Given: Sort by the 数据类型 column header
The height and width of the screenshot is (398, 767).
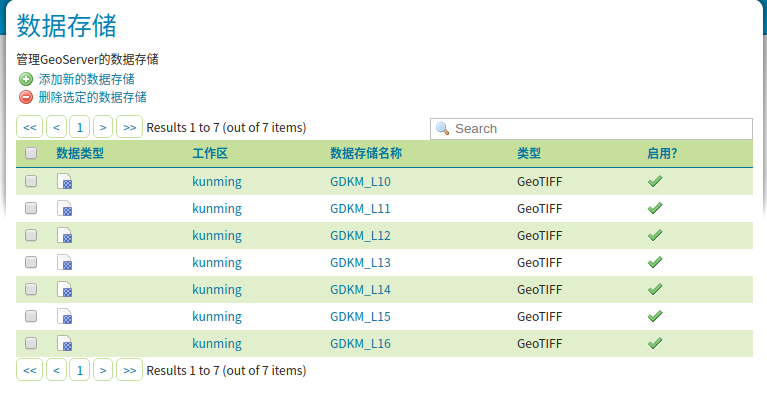Looking at the screenshot, I should 80,154.
